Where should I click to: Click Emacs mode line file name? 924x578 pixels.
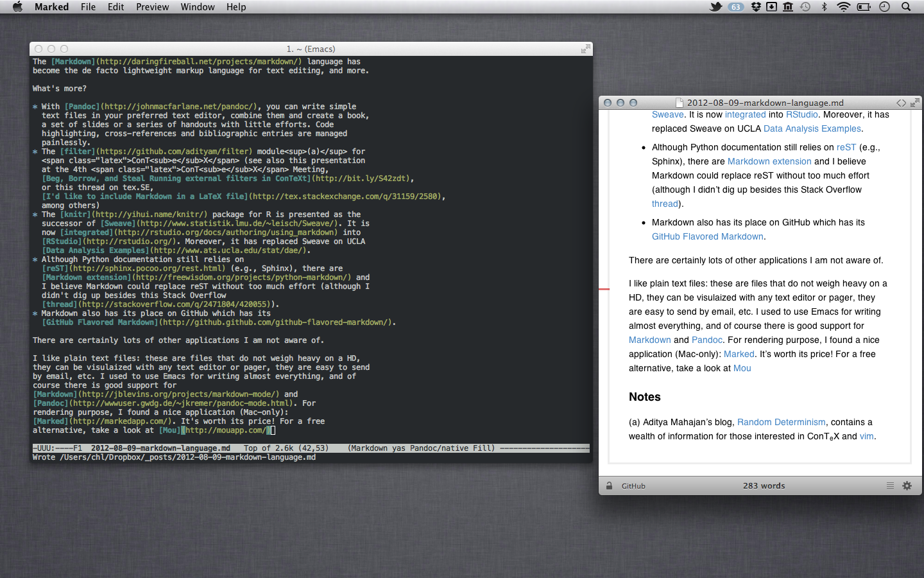tap(160, 448)
